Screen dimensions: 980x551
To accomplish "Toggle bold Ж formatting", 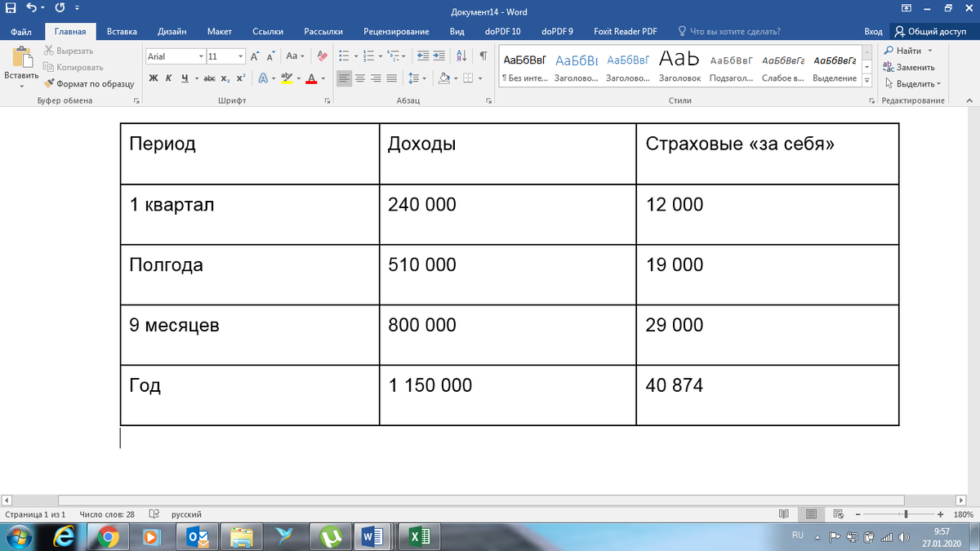I will 154,78.
